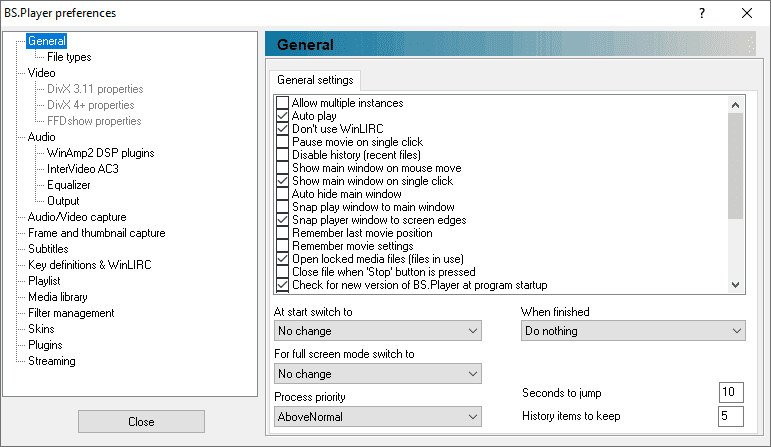Click the scroll down arrow in settings list

pos(736,285)
